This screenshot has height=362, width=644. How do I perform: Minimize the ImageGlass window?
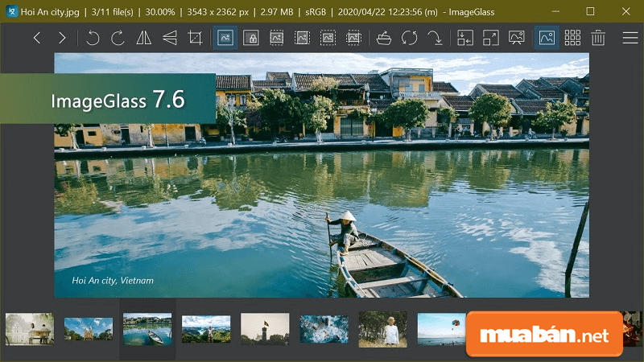[555, 11]
